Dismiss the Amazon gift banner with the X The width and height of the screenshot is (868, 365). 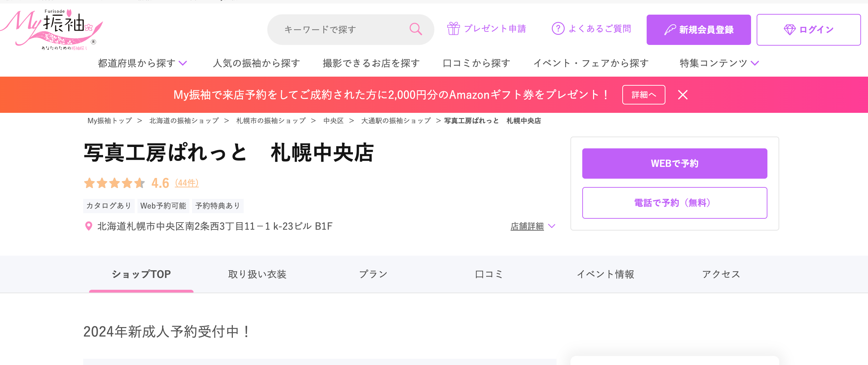coord(683,95)
